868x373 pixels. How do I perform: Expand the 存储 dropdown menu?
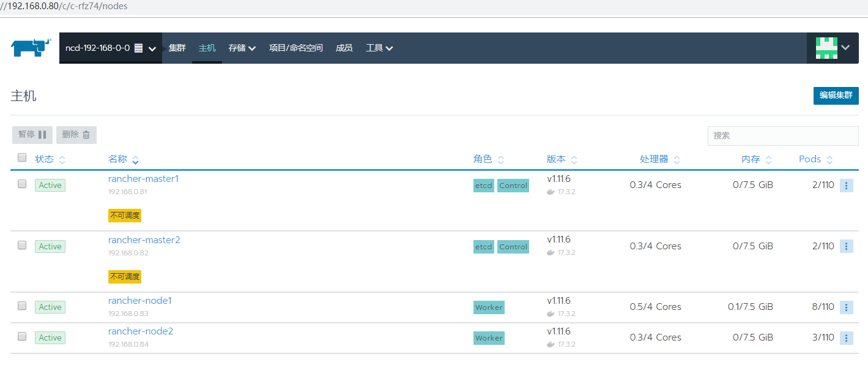pyautogui.click(x=242, y=48)
